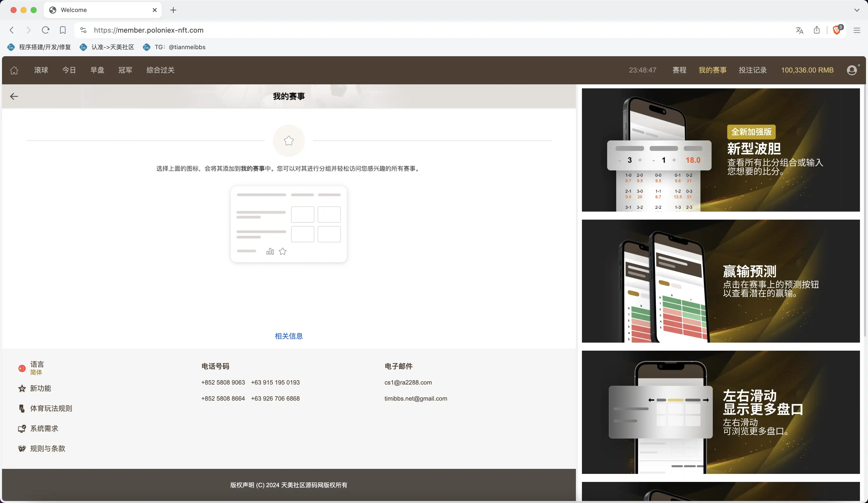The width and height of the screenshot is (868, 503).
Task: Go forward using the browser forward arrow
Action: coord(29,30)
